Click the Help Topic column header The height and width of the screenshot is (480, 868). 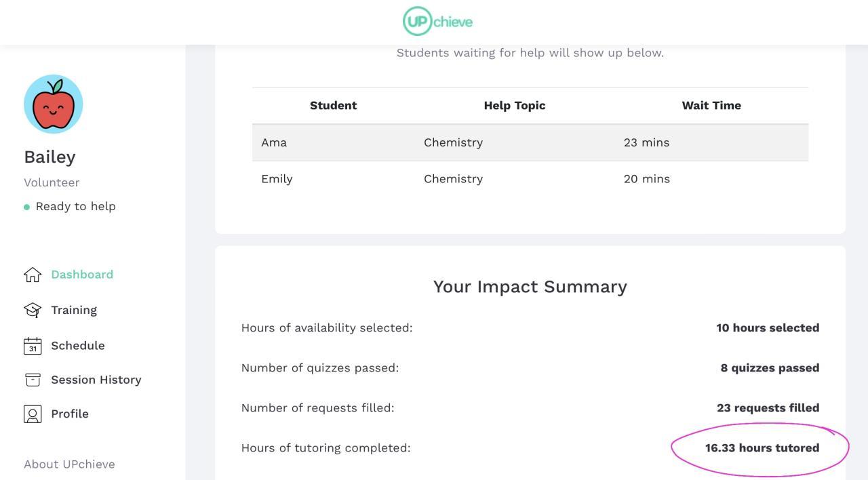click(x=514, y=106)
